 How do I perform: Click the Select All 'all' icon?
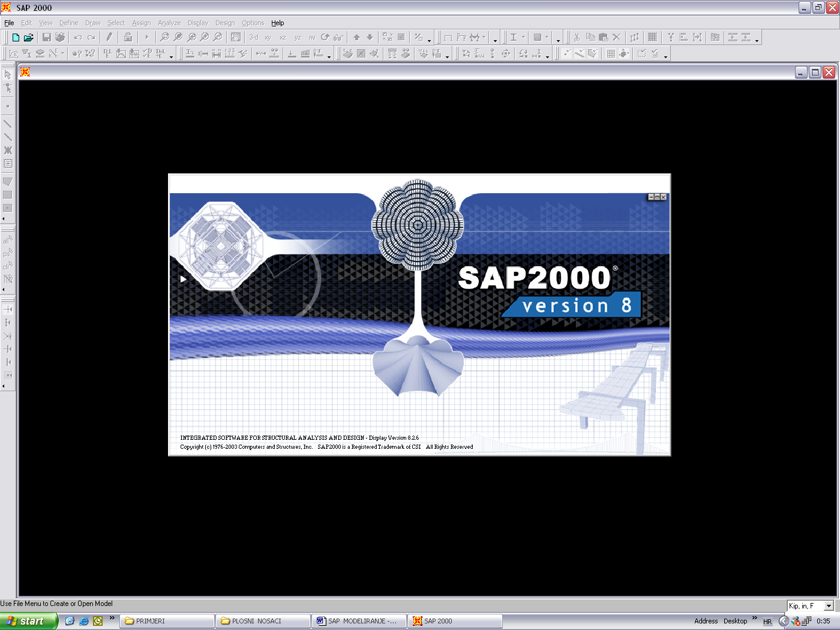point(8,240)
